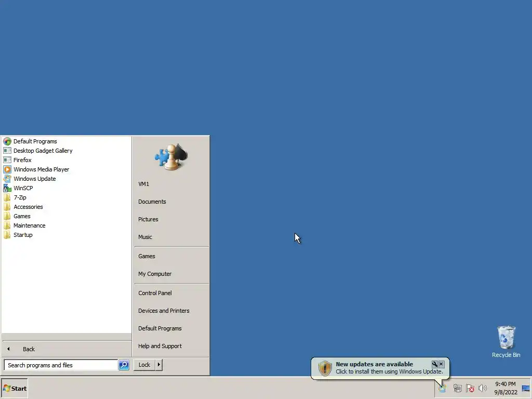The height and width of the screenshot is (399, 532).
Task: Click the Maintenance folder icon
Action: click(7, 225)
